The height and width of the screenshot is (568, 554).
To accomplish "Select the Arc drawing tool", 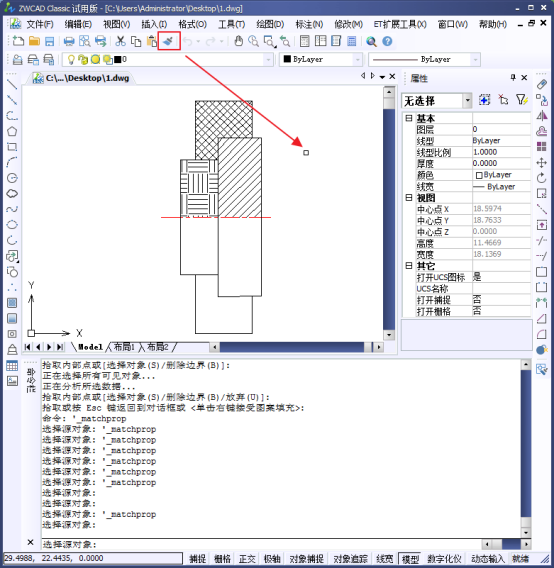I will [12, 162].
